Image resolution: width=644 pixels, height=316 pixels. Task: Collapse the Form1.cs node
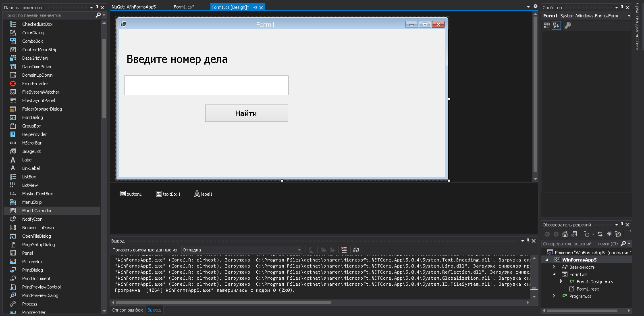(x=554, y=274)
